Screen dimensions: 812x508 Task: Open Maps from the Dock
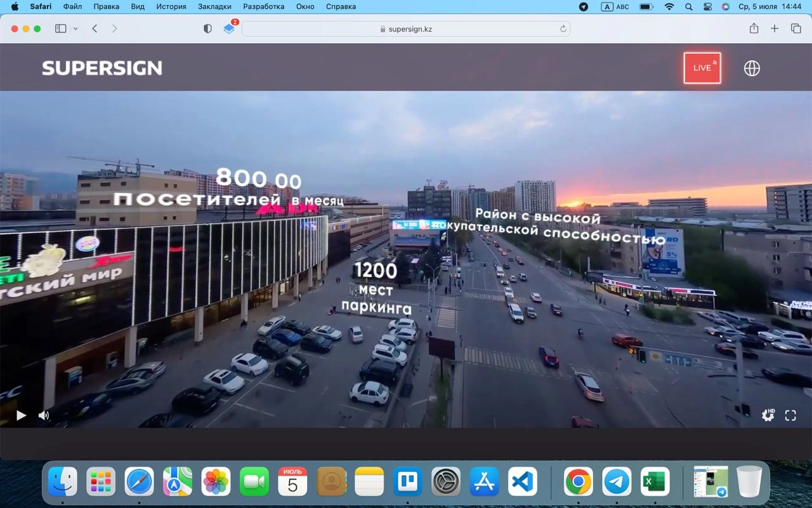(x=178, y=482)
